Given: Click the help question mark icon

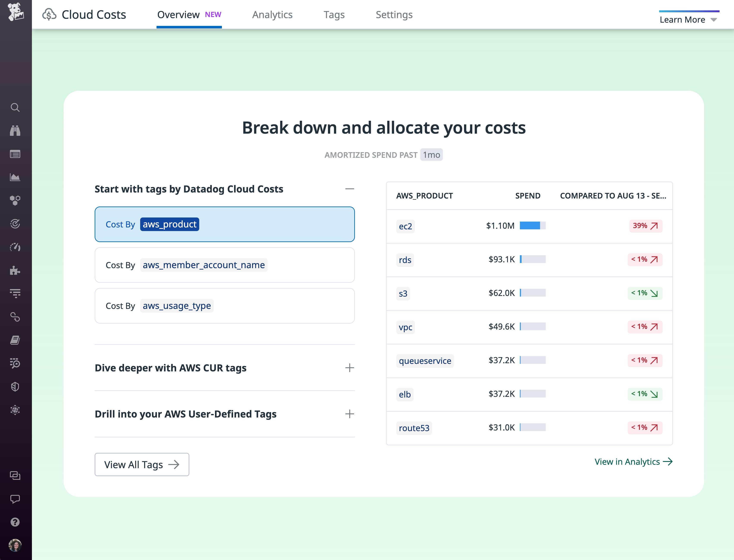Looking at the screenshot, I should pos(15,522).
